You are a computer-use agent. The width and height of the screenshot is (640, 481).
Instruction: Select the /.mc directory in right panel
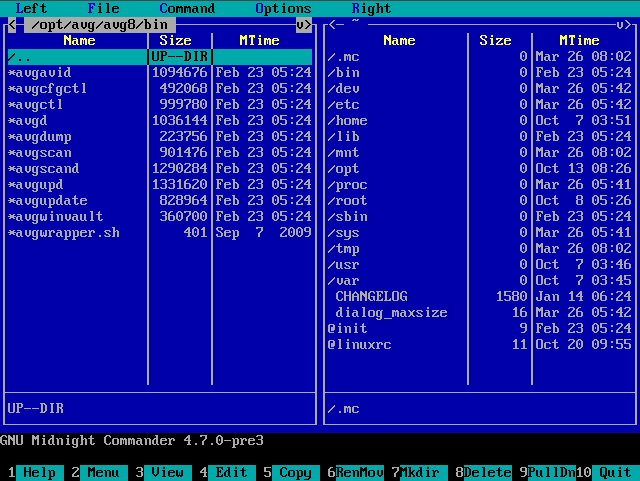pyautogui.click(x=480, y=57)
